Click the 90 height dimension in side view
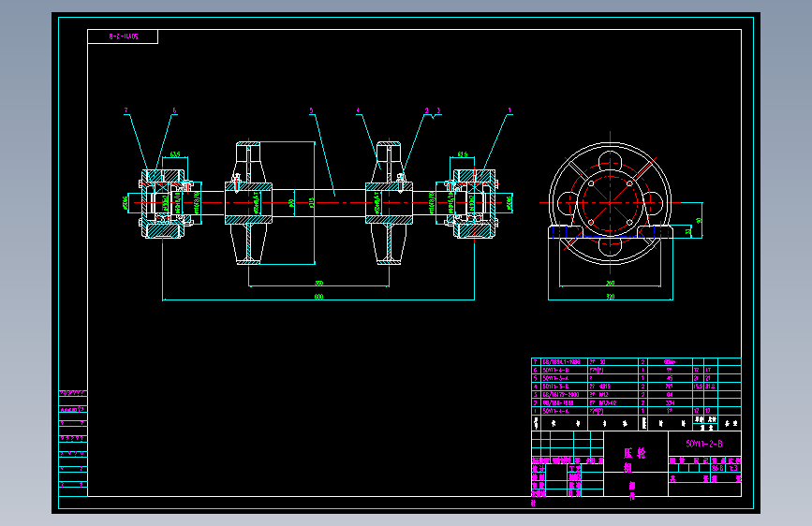The width and height of the screenshot is (812, 526). click(699, 221)
